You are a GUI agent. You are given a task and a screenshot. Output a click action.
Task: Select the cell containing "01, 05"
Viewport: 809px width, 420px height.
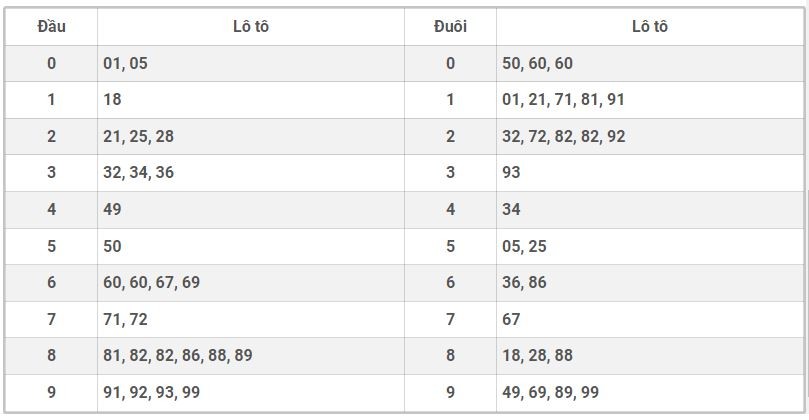tap(125, 63)
